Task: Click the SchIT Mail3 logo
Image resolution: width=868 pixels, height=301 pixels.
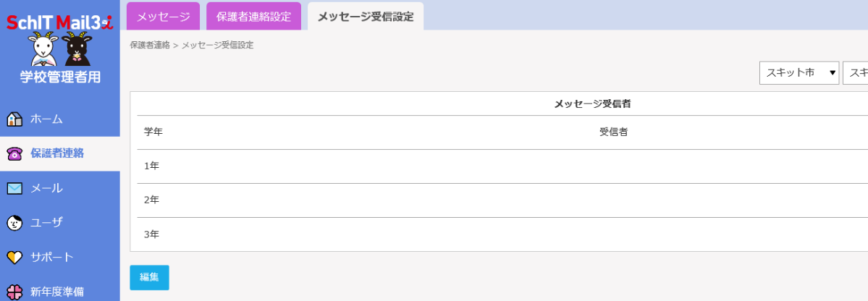Action: [x=59, y=22]
